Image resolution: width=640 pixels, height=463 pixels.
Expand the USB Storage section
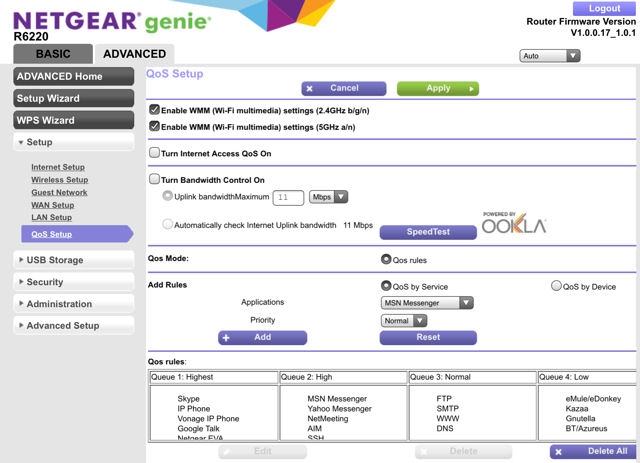click(73, 260)
